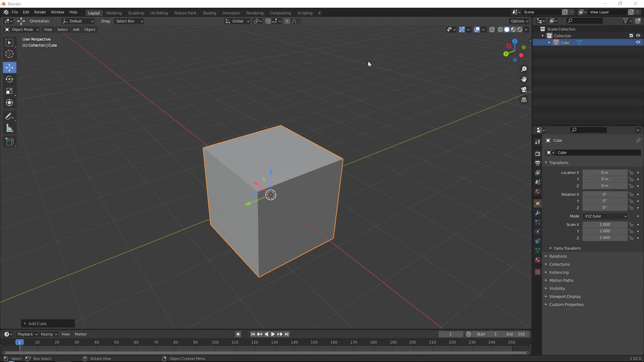Viewport: 644px width, 362px height.
Task: Activate the Move tool
Action: (9, 67)
